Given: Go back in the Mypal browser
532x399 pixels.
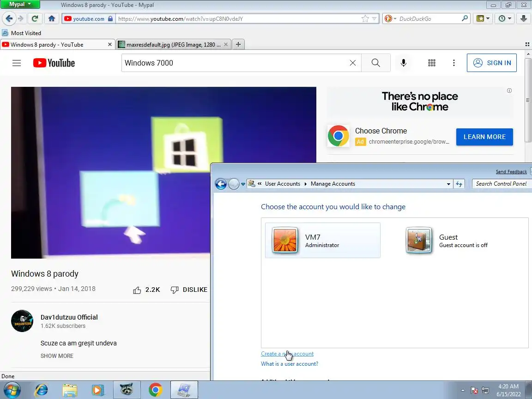Looking at the screenshot, I should pyautogui.click(x=9, y=18).
